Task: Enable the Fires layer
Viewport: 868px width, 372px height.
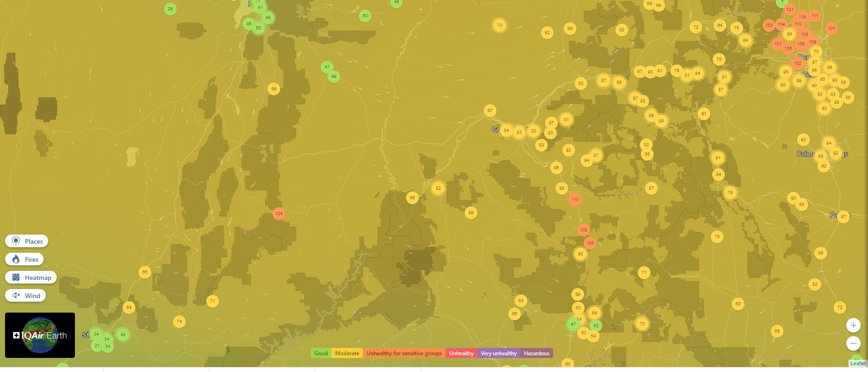Action: (x=25, y=259)
